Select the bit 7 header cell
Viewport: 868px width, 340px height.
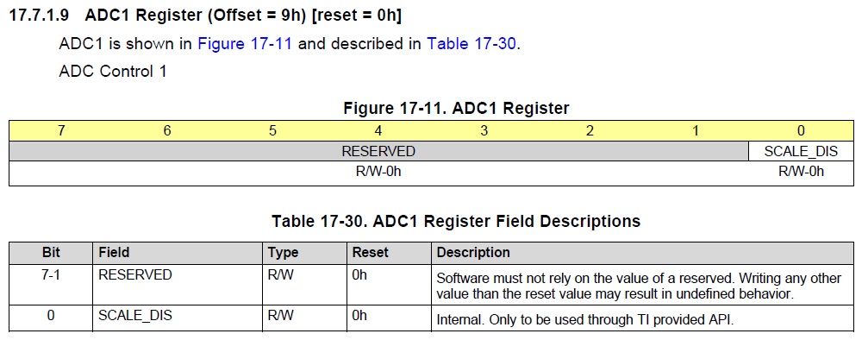pos(61,131)
